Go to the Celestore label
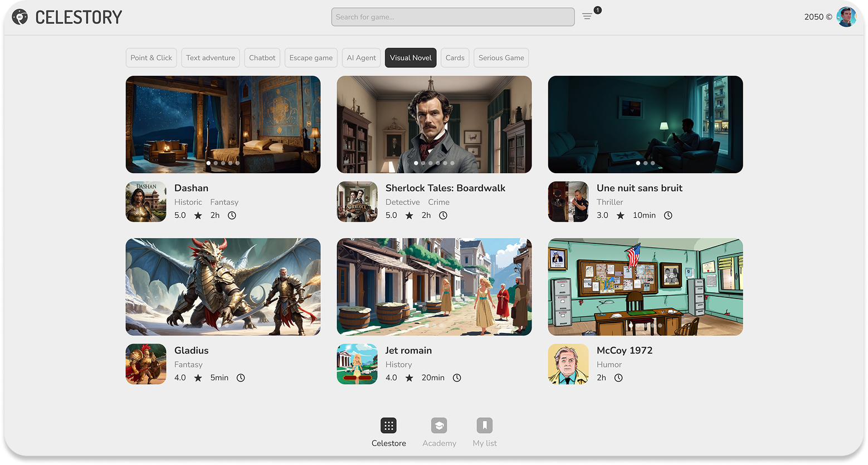This screenshot has width=868, height=465. [389, 443]
